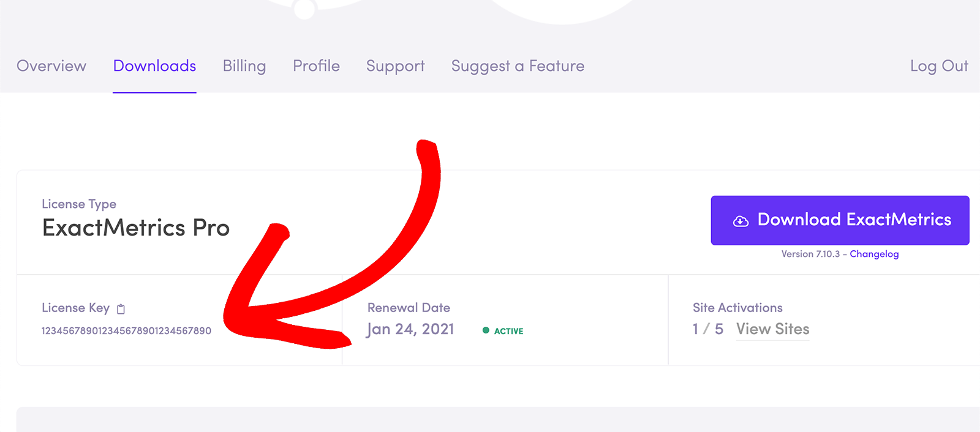Screen dimensions: 980x432
Task: Click the green active status dot
Action: [x=486, y=330]
